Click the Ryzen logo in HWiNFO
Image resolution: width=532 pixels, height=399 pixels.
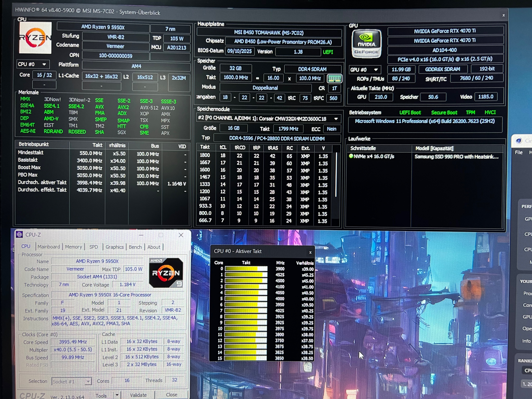[35, 38]
